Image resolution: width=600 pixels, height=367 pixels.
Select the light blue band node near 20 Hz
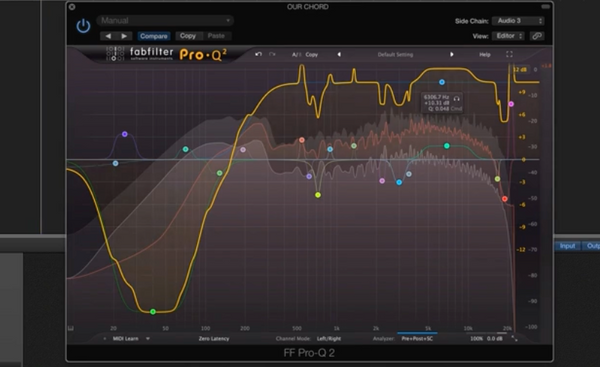tap(115, 163)
